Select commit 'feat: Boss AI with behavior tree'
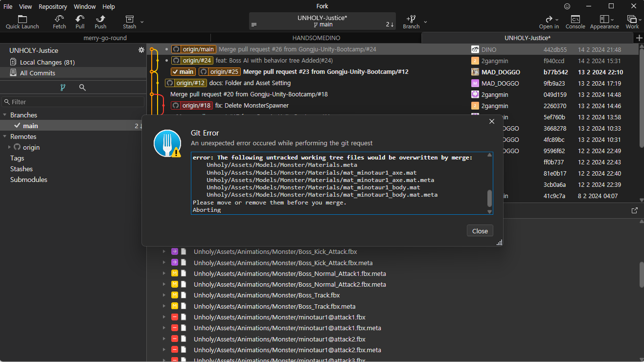 pyautogui.click(x=275, y=61)
